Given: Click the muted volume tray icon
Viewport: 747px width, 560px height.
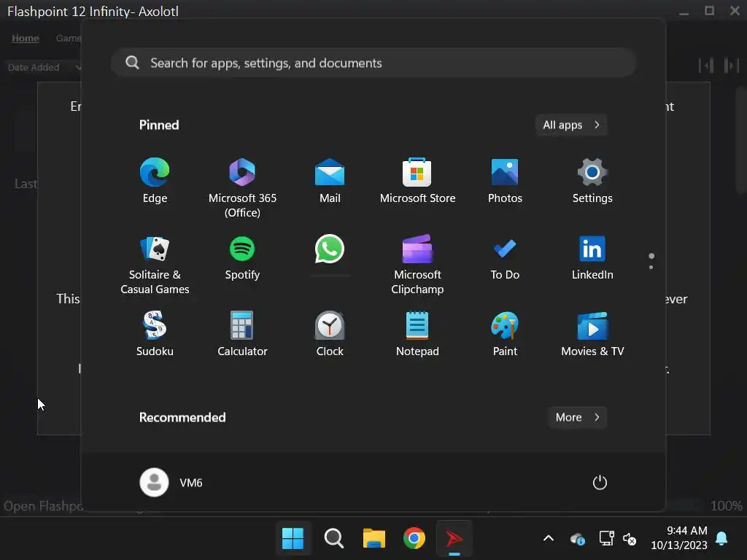Looking at the screenshot, I should click(x=630, y=539).
